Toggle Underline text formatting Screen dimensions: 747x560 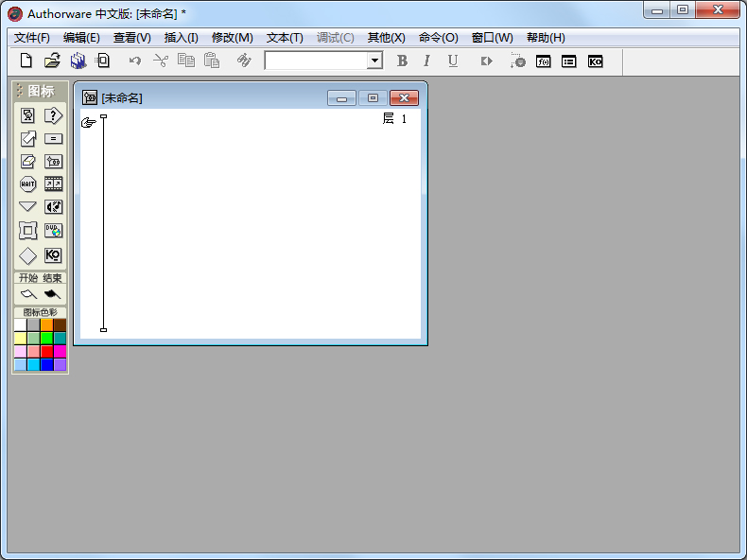click(453, 61)
